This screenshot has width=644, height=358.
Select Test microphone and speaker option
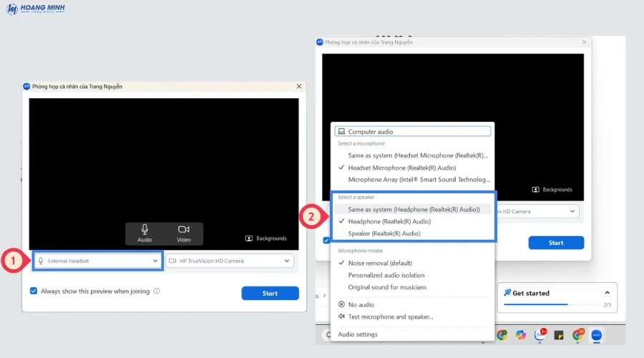[390, 316]
